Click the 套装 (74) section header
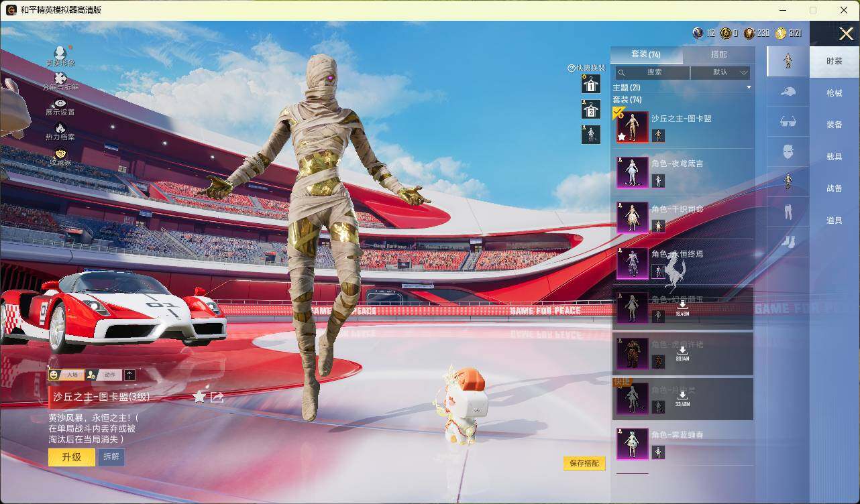Screen dimensions: 860x504 tap(627, 100)
